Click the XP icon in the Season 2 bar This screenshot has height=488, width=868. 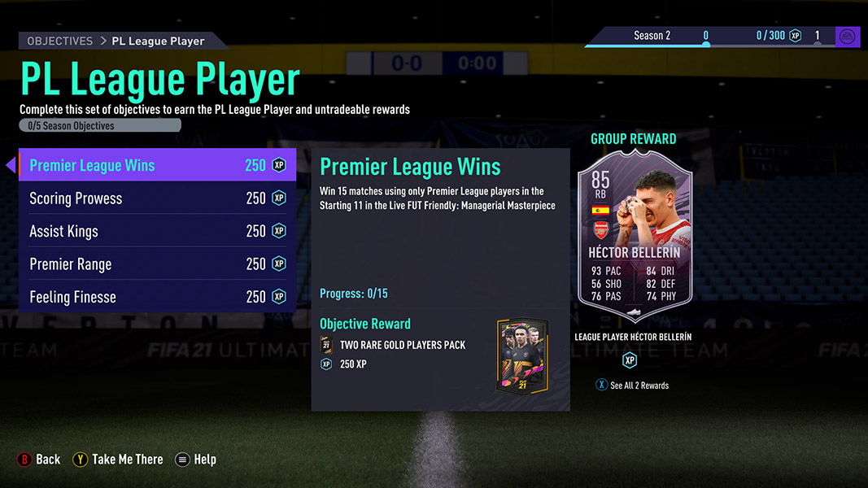coord(796,36)
